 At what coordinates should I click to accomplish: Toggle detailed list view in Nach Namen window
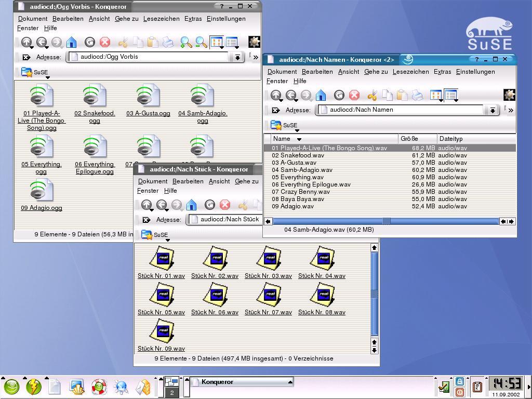click(451, 96)
